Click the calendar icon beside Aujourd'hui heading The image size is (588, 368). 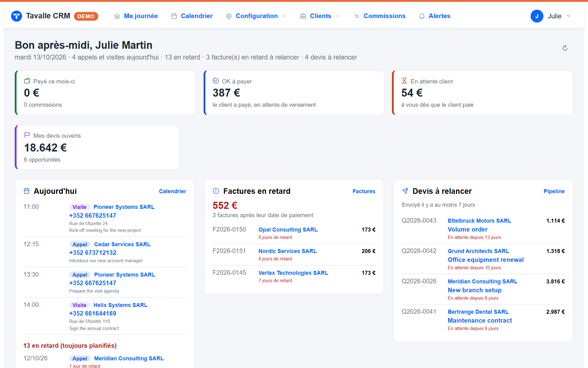[x=27, y=191]
